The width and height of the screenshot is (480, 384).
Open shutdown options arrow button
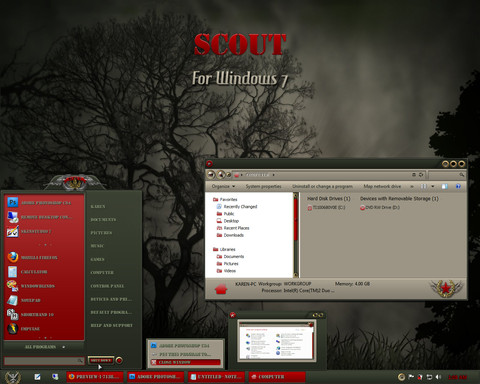[x=119, y=360]
